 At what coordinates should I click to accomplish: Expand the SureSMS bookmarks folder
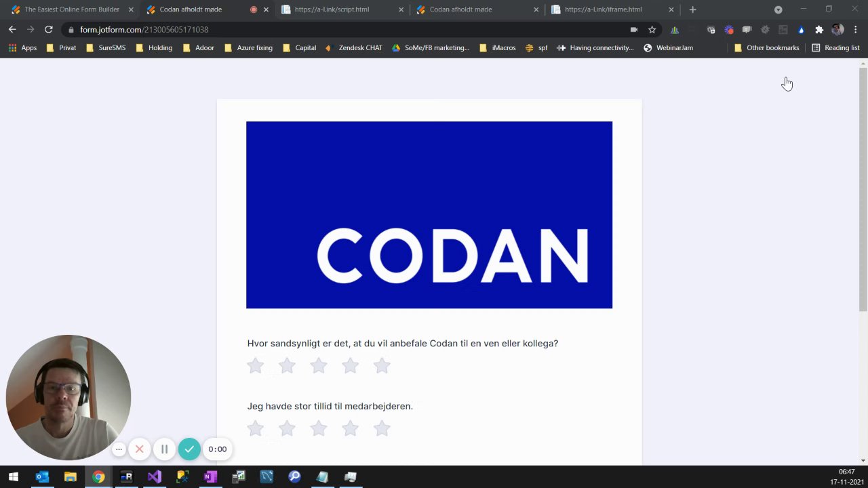click(x=105, y=47)
